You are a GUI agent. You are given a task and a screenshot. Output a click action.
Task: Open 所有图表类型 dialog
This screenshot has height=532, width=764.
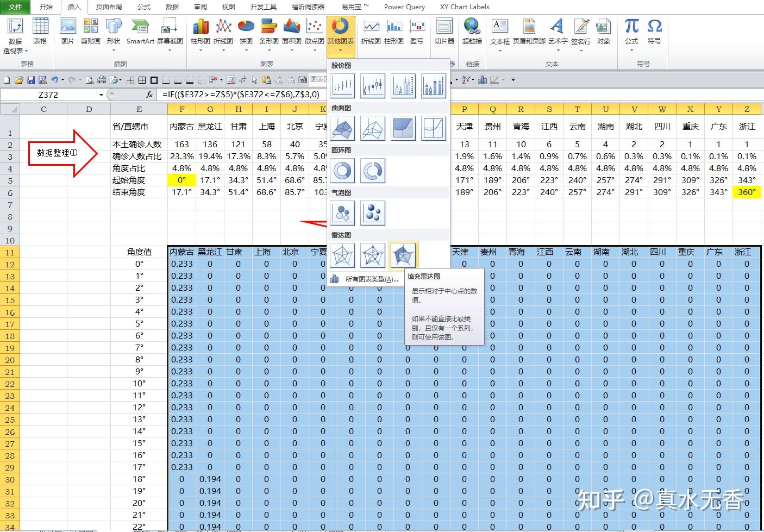pos(371,279)
